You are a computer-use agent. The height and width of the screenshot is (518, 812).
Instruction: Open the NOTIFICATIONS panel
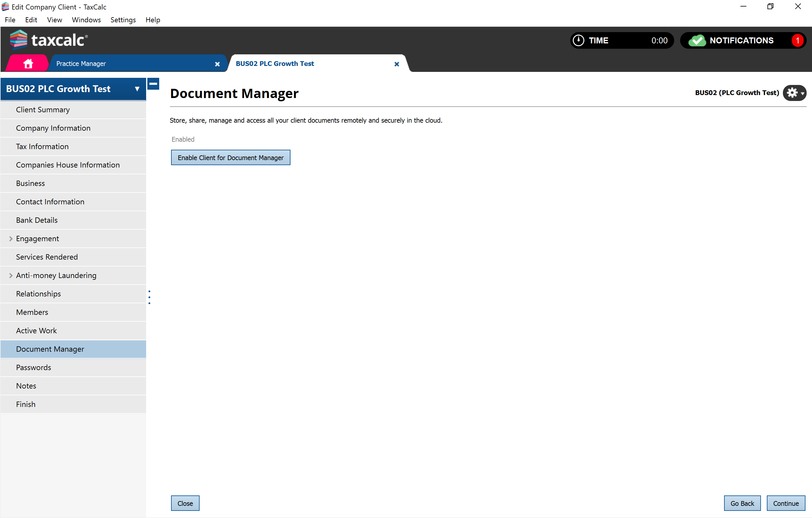[x=743, y=40]
